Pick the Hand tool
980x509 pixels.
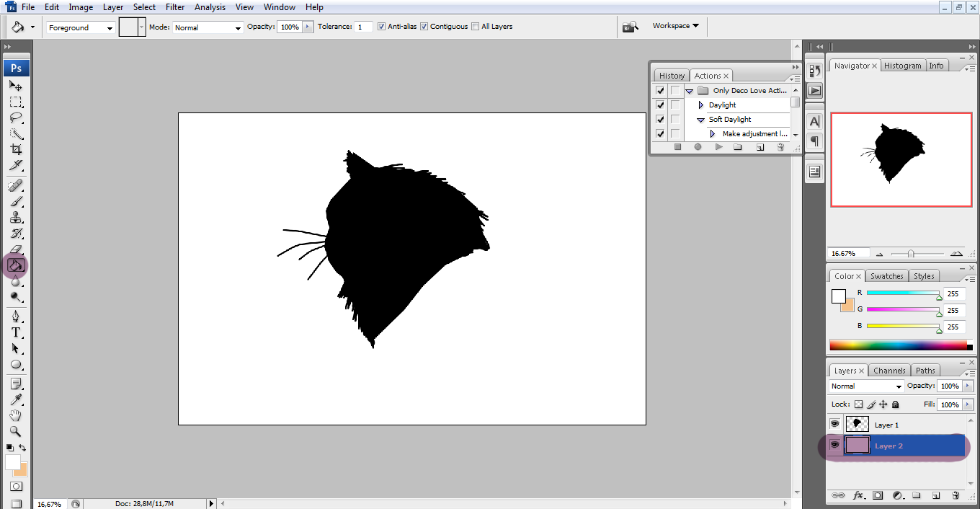[x=16, y=415]
